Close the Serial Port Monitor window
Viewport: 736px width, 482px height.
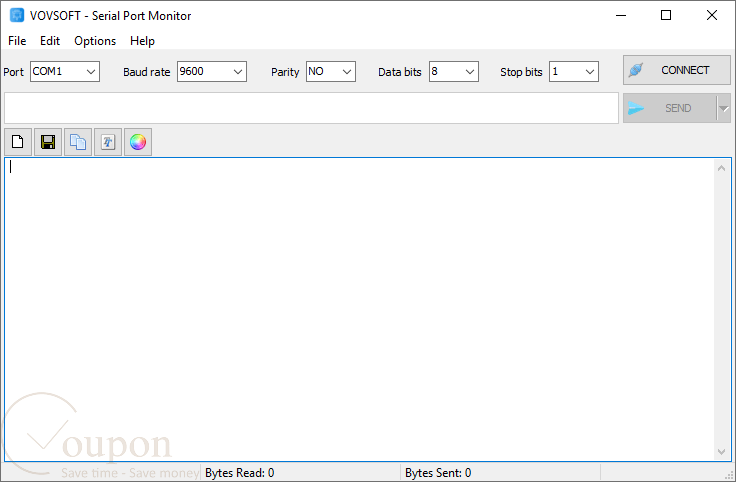coord(712,15)
